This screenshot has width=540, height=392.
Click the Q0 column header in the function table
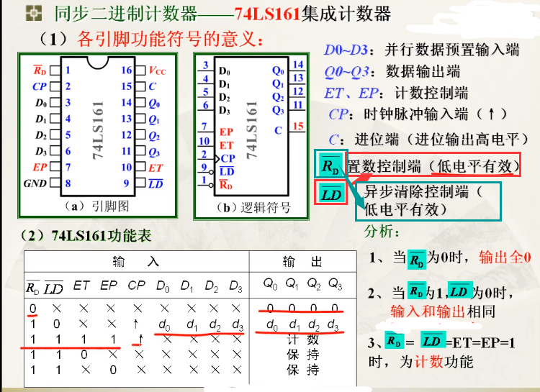coord(270,284)
